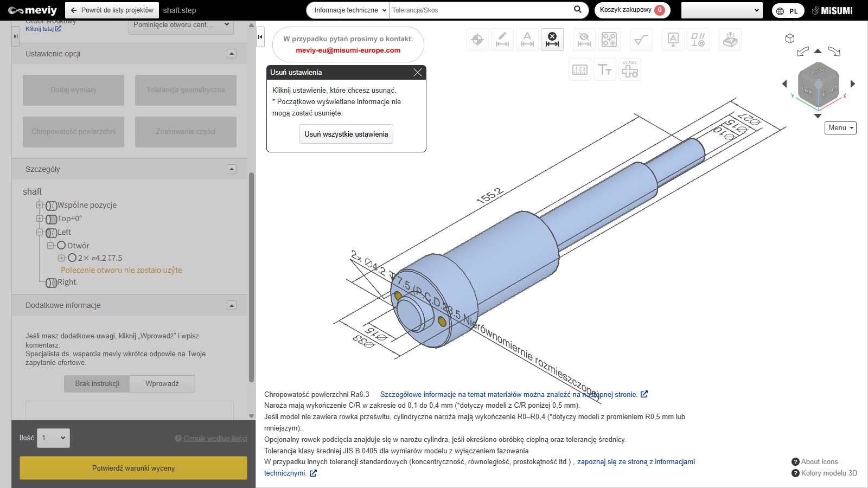868x488 pixels.
Task: Open the view cube Menu dropdown
Action: coord(840,128)
